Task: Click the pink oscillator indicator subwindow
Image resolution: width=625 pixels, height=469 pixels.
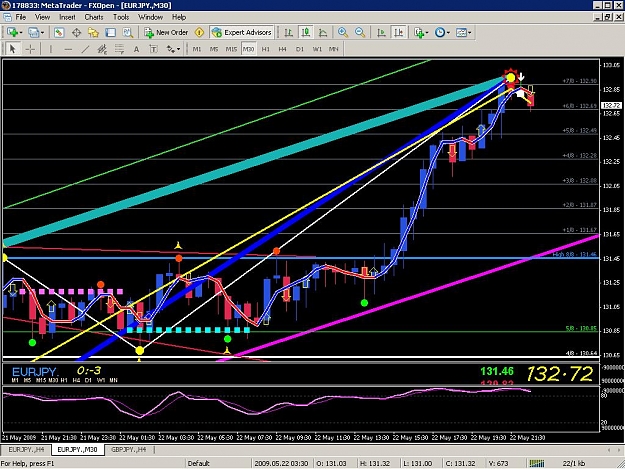Action: (301, 408)
